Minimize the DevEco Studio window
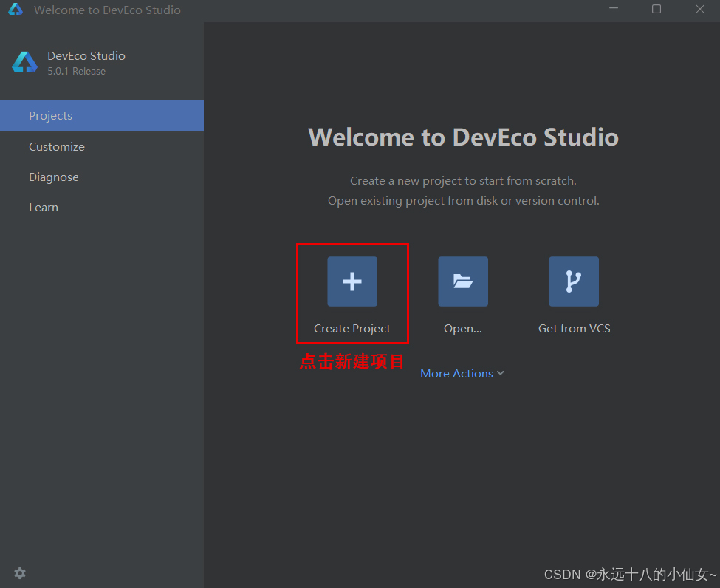 (614, 9)
